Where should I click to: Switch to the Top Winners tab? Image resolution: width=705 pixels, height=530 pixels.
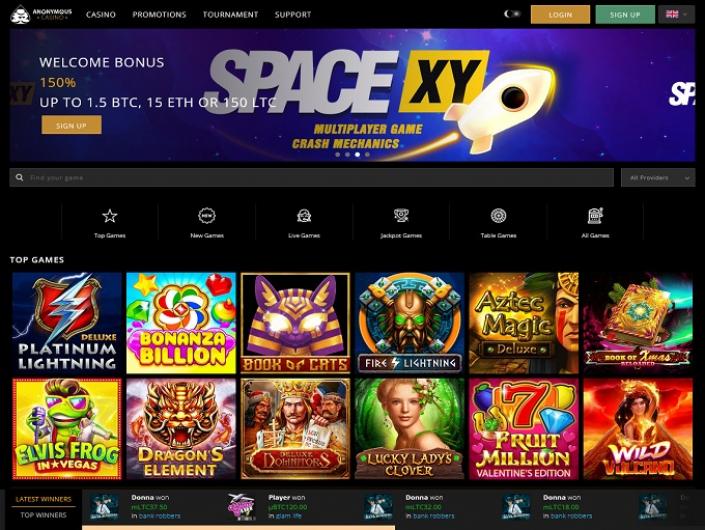click(x=44, y=515)
